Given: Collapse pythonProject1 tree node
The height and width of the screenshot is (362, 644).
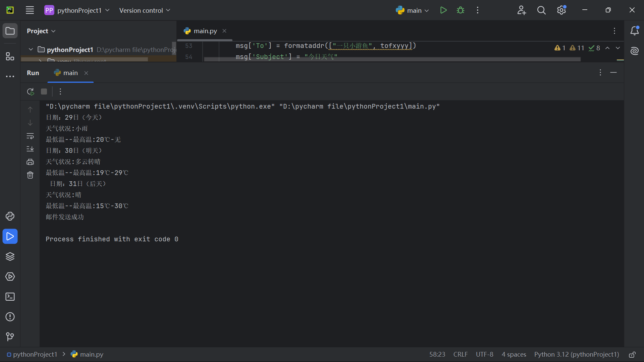Looking at the screenshot, I should pyautogui.click(x=31, y=50).
